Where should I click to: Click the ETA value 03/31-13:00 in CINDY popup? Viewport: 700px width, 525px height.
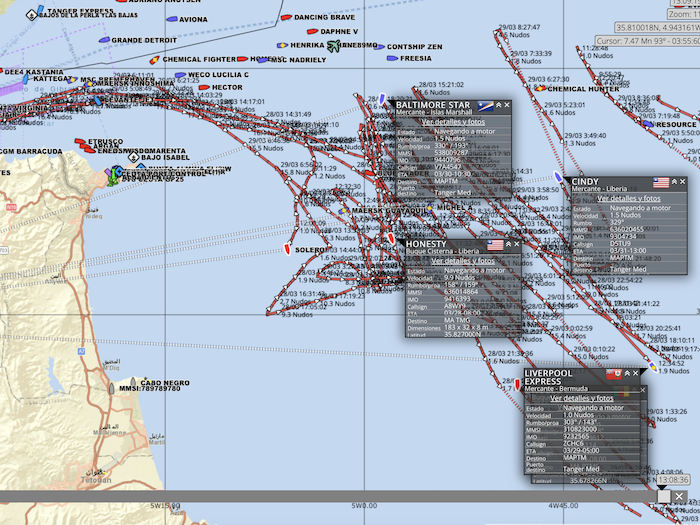coord(628,251)
